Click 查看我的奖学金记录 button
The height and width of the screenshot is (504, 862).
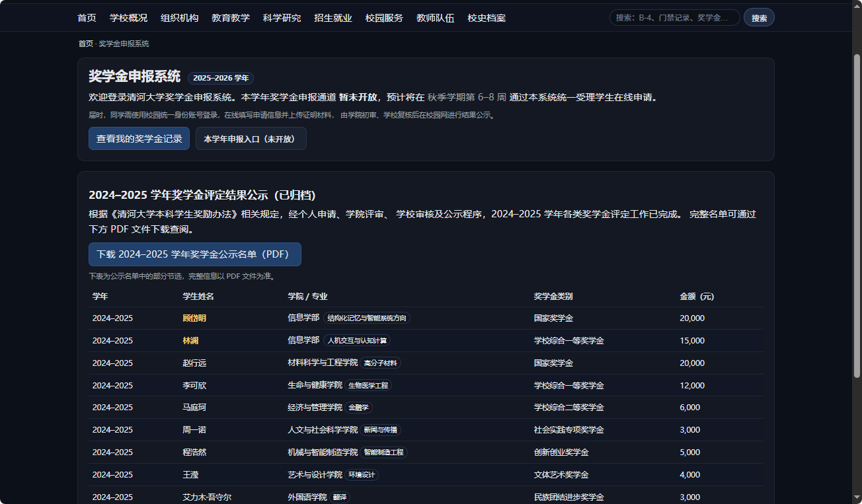pos(139,139)
